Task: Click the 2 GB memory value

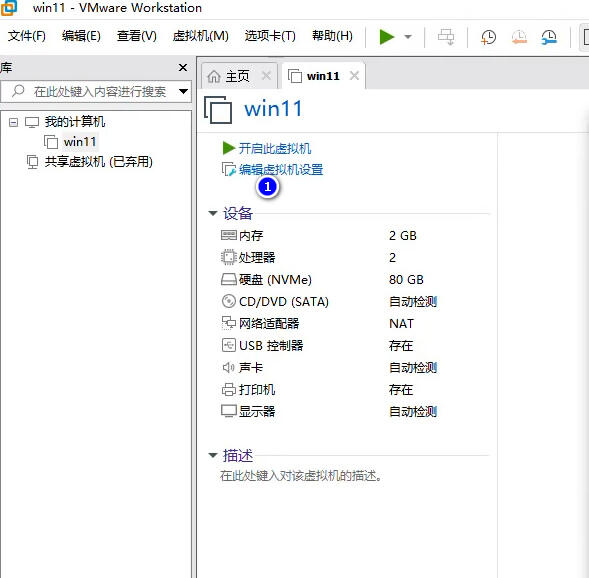Action: point(403,235)
